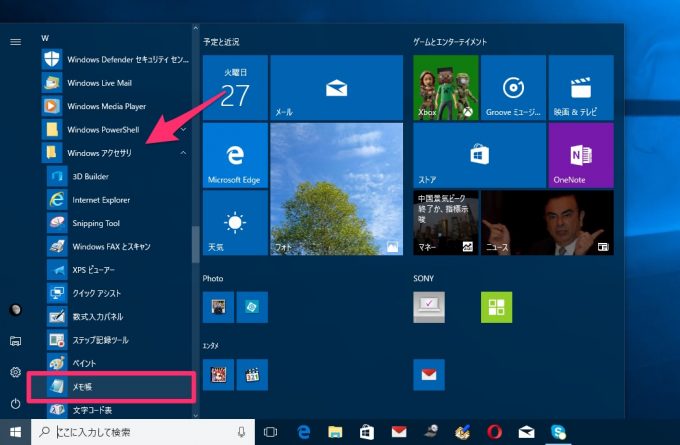Expand the Windows PowerShell folder
This screenshot has height=445, width=680.
[116, 130]
